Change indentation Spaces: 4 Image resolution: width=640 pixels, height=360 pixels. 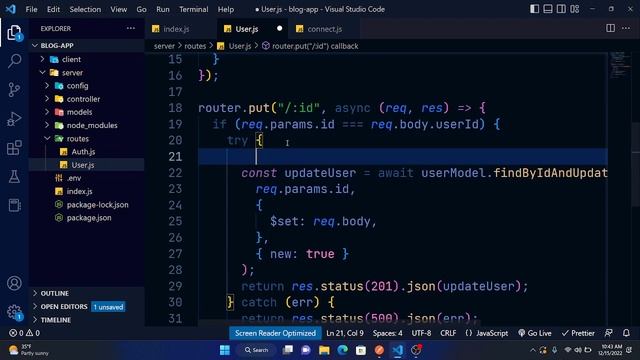tap(387, 333)
